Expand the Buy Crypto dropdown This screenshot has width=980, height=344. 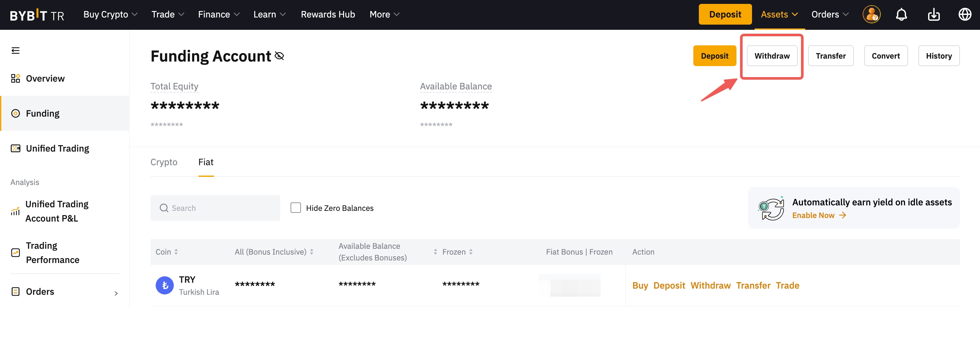110,15
